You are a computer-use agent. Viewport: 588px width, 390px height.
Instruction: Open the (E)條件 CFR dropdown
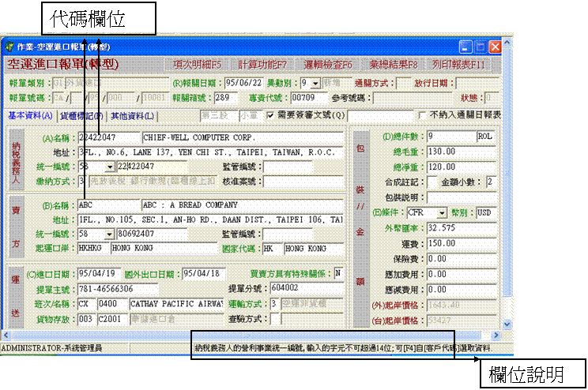tap(442, 213)
